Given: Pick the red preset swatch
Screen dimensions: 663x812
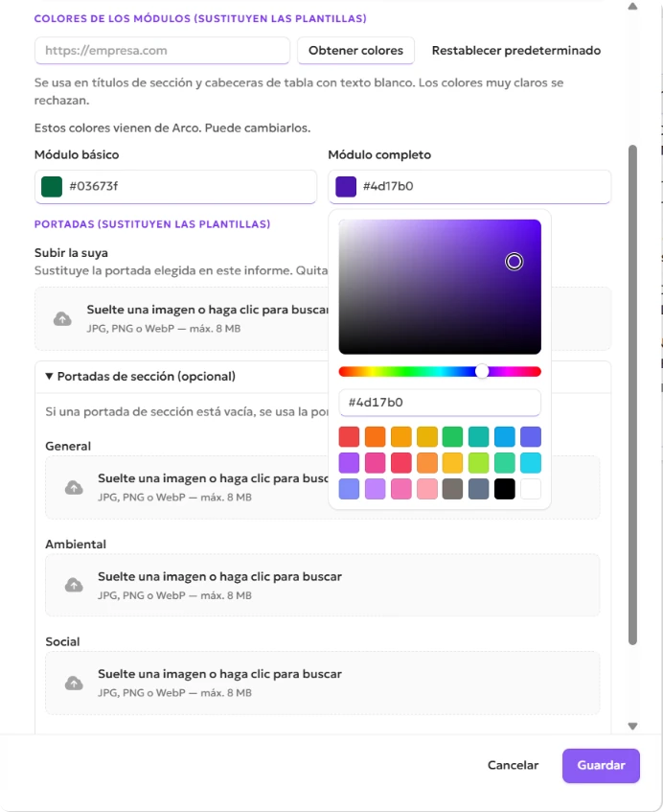Looking at the screenshot, I should coord(350,436).
